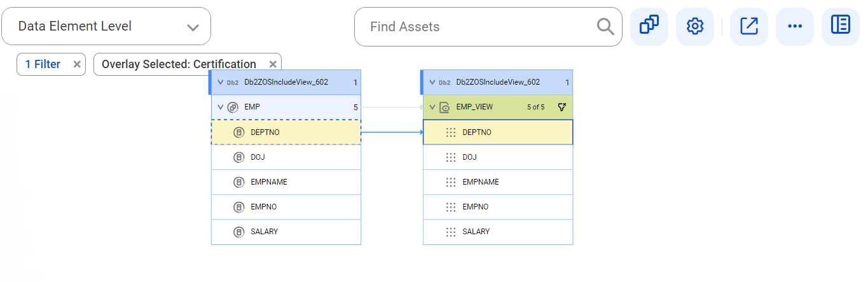The width and height of the screenshot is (868, 282).
Task: Select EMPNO column under EMP
Action: (x=286, y=207)
